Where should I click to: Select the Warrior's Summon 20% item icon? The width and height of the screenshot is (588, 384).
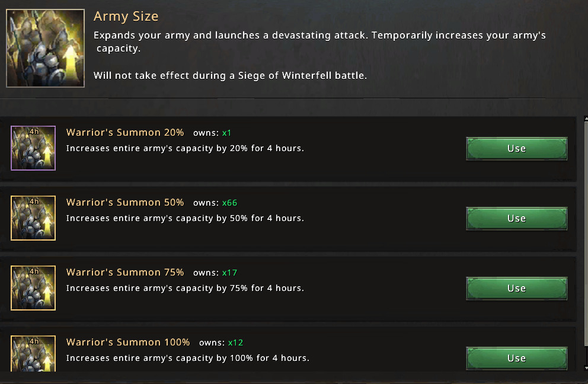[33, 148]
